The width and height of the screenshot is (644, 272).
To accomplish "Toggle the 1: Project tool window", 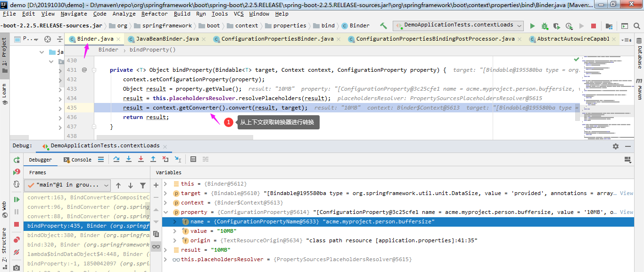I will pos(5,56).
